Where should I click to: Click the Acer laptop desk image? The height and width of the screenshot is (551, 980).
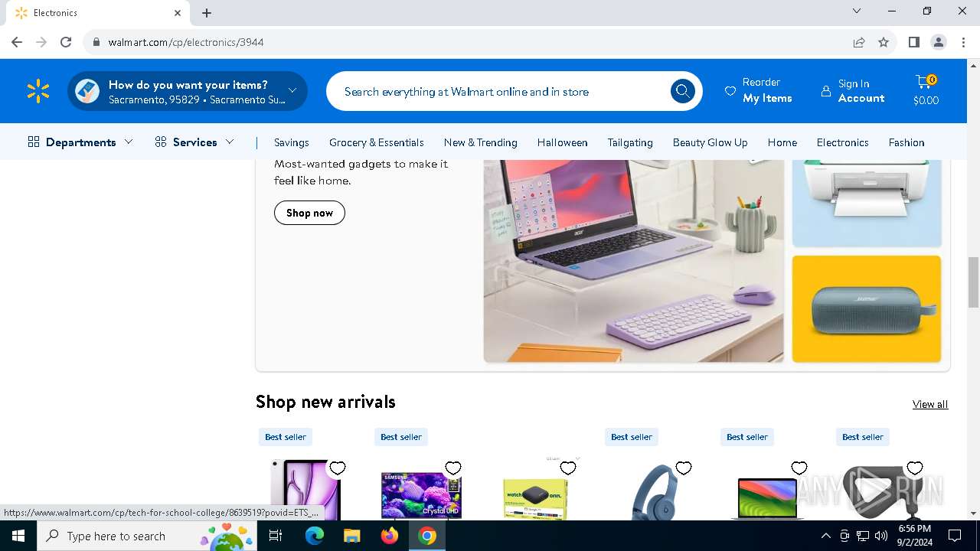(x=634, y=261)
